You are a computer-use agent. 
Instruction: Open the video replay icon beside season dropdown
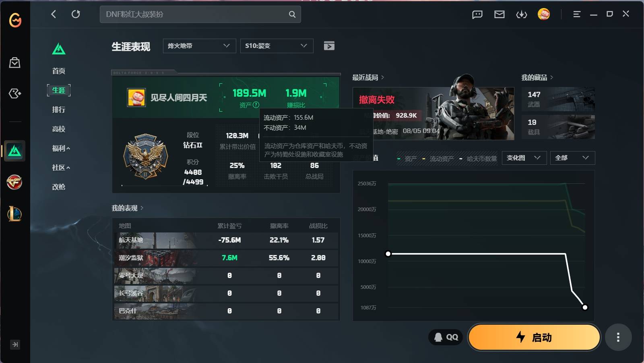tap(329, 46)
